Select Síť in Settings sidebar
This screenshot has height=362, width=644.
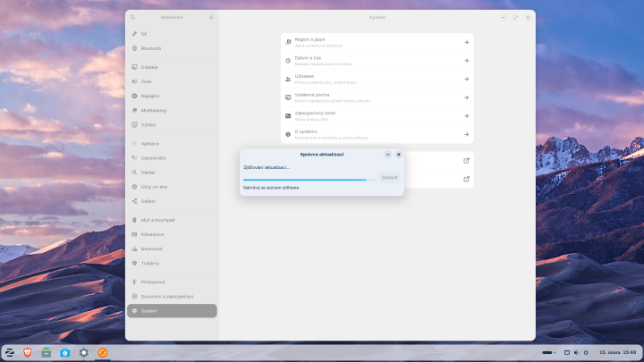tap(172, 34)
